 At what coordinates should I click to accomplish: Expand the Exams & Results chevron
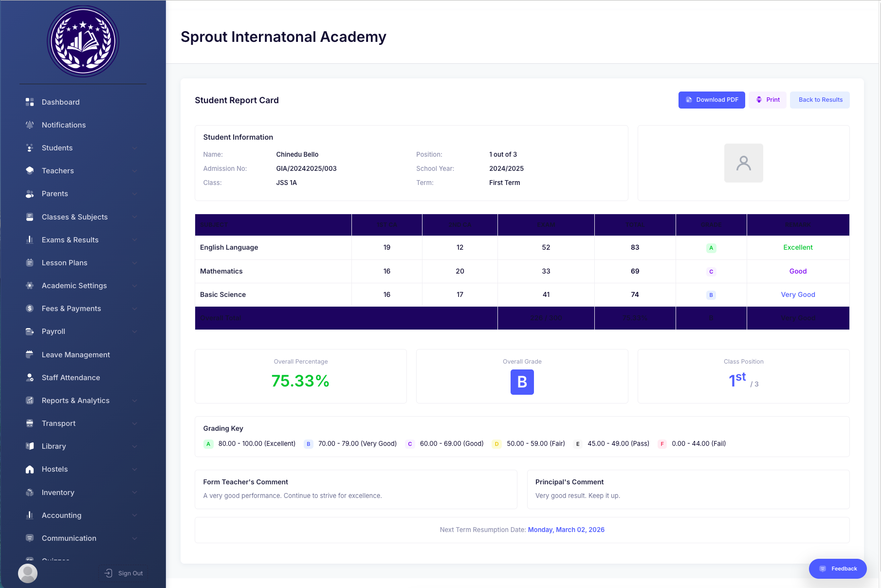pyautogui.click(x=134, y=240)
